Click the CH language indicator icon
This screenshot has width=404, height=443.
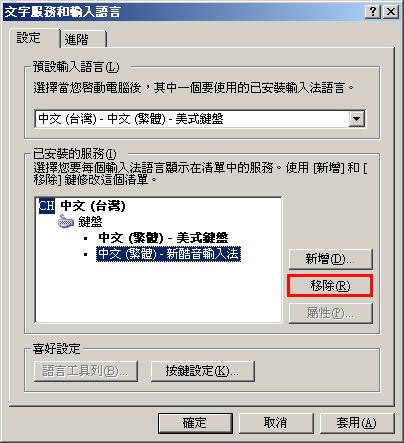47,206
